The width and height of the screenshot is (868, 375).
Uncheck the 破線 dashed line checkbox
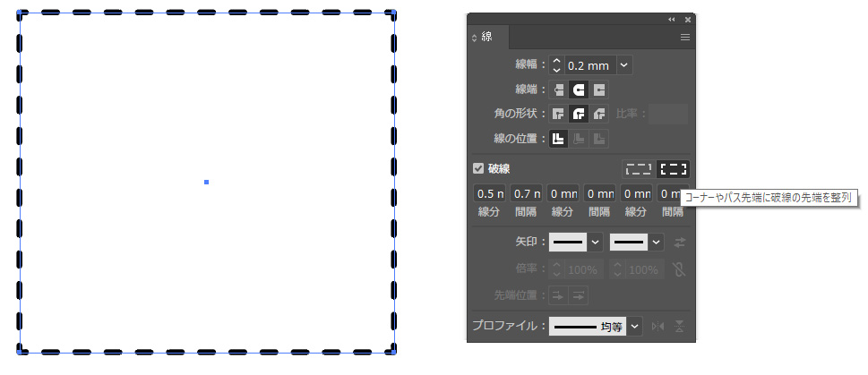click(478, 168)
